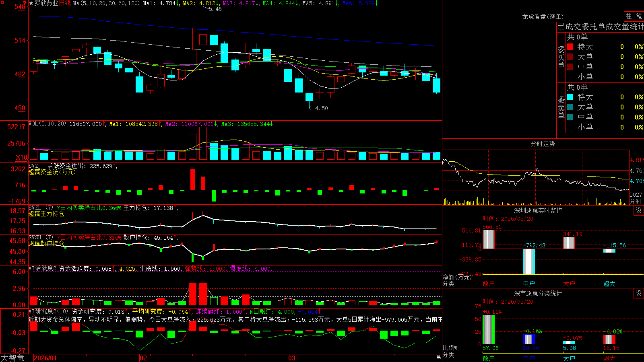Screen dimensions: 644x362
Task: Switch to 笔 tick view in 龙虎看盘
Action: click(639, 16)
